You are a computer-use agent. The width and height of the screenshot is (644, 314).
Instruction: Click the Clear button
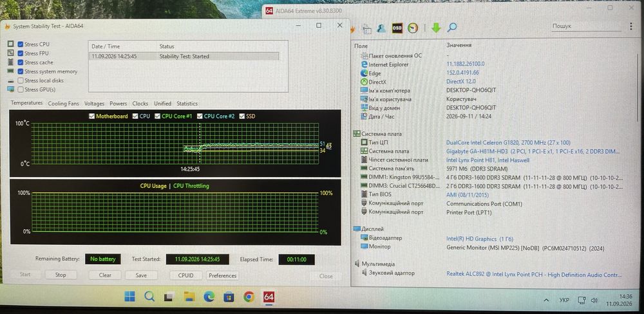tap(105, 275)
